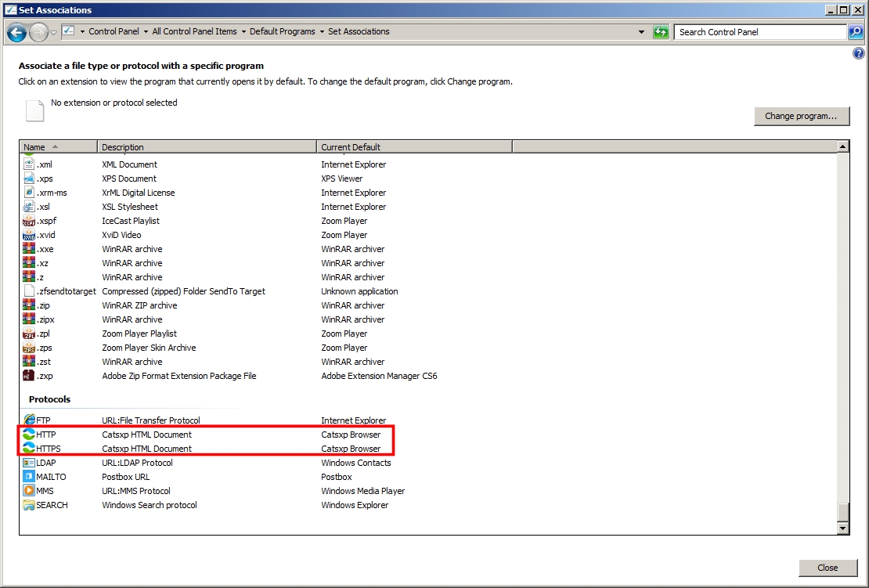
Task: Click the .zfsendtotarget blank file icon
Action: coord(29,291)
